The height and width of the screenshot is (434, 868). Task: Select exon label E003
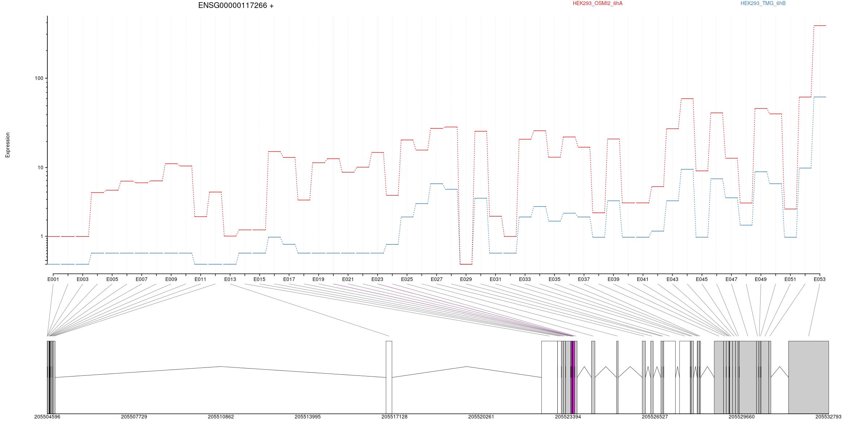click(x=82, y=279)
